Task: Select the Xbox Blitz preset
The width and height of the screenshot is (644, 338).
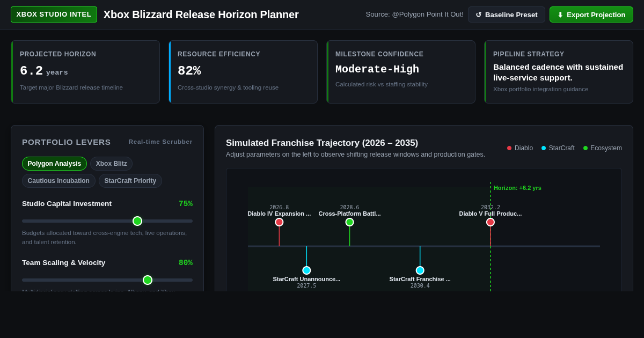Action: [x=111, y=164]
